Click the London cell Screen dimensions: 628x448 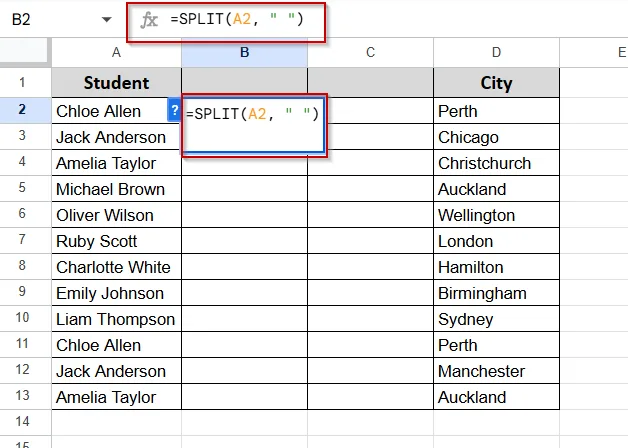[496, 241]
